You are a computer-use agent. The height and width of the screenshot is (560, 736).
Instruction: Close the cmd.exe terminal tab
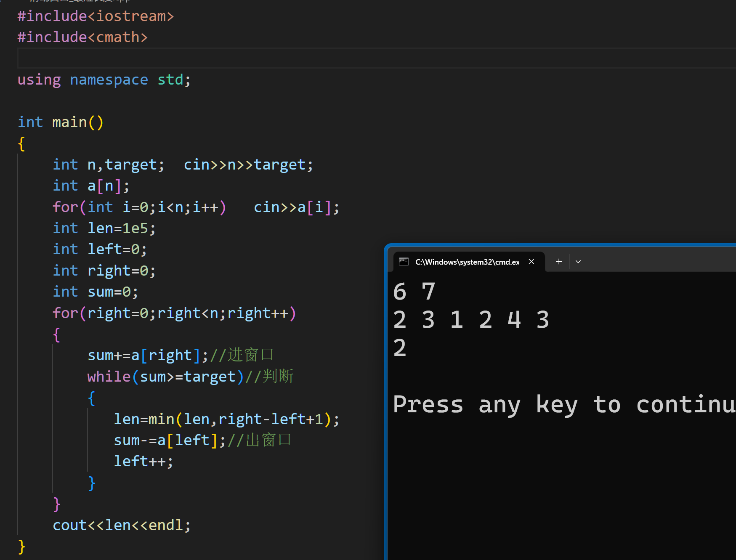click(531, 262)
